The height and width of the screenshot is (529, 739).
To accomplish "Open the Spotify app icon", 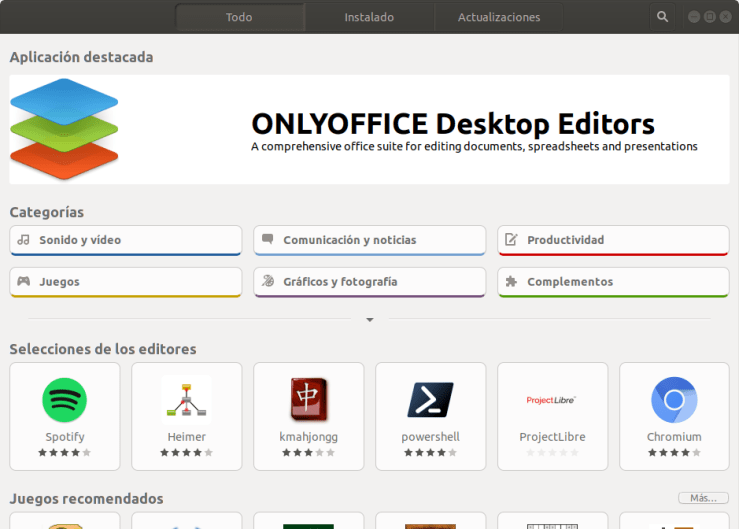I will click(x=65, y=400).
